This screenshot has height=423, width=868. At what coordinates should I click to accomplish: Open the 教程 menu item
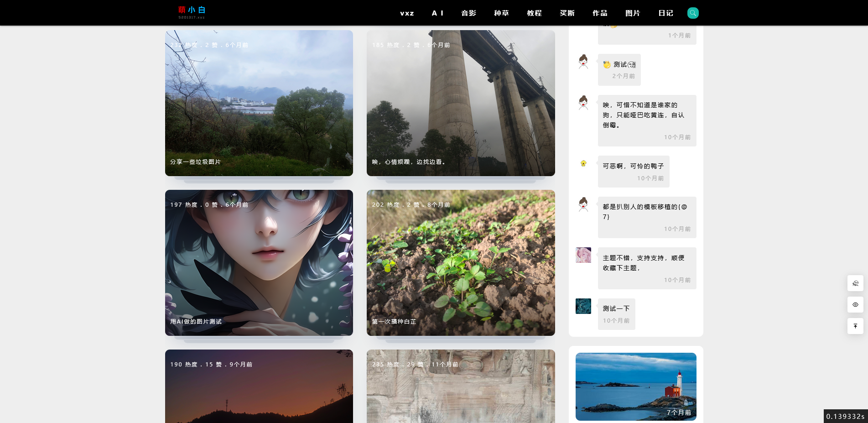534,13
